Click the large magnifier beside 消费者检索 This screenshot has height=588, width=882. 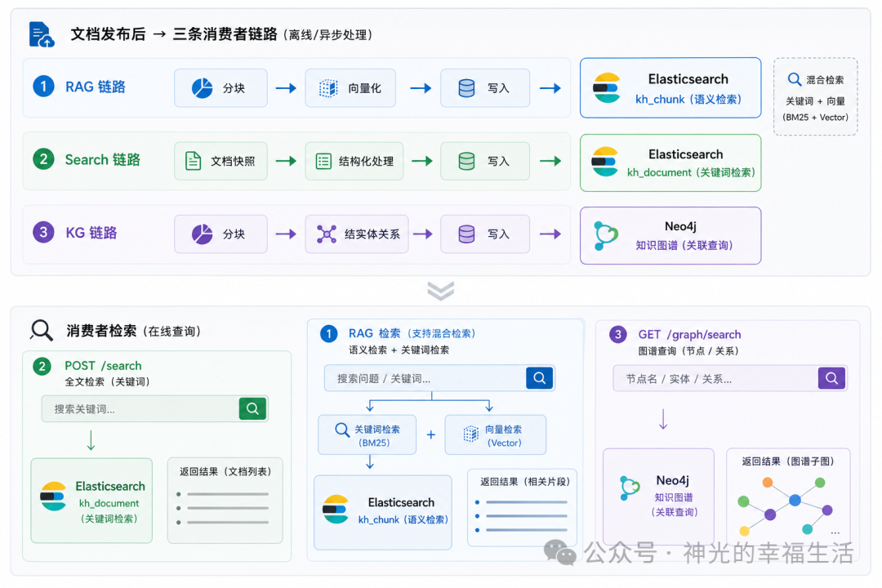click(x=42, y=330)
